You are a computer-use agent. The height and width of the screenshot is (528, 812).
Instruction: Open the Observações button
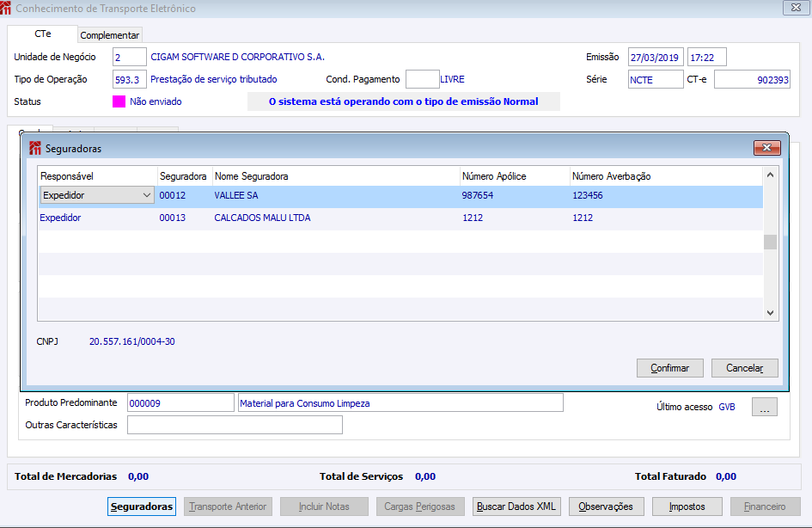[606, 507]
